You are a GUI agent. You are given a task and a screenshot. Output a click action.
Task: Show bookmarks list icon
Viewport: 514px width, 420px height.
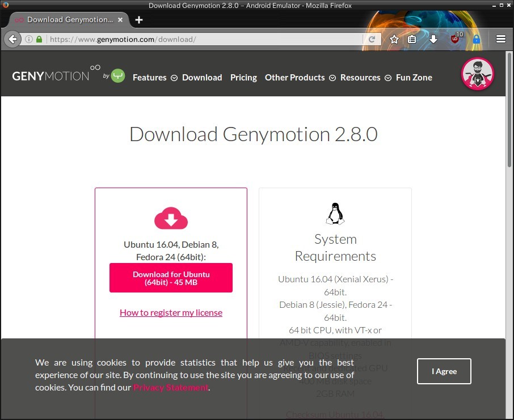point(412,39)
